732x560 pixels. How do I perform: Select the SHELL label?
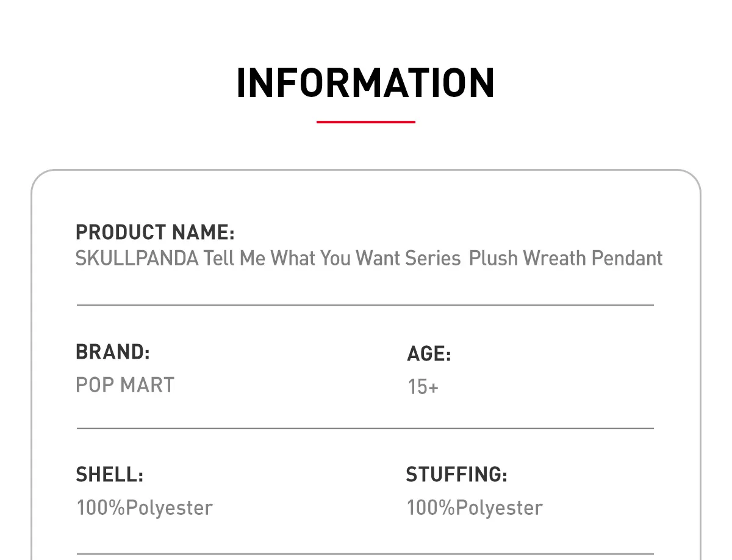pyautogui.click(x=110, y=475)
